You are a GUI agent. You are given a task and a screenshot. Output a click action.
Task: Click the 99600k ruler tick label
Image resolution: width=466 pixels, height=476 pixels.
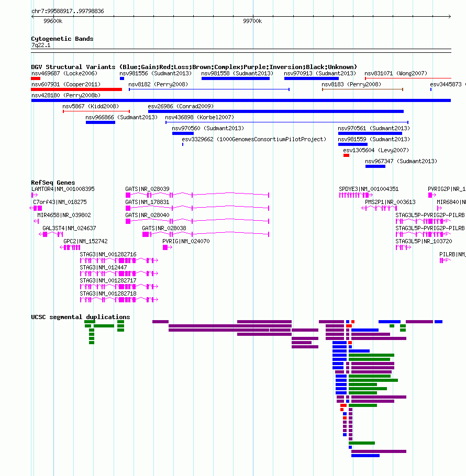click(x=53, y=21)
